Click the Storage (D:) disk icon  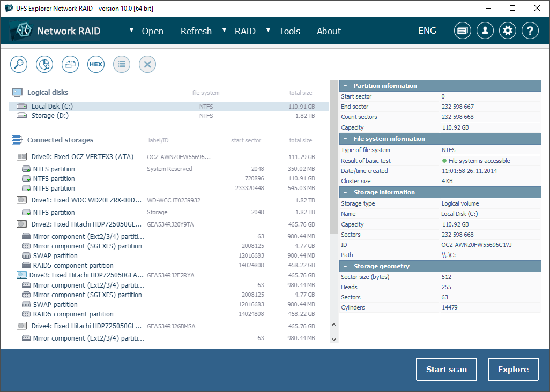click(22, 115)
